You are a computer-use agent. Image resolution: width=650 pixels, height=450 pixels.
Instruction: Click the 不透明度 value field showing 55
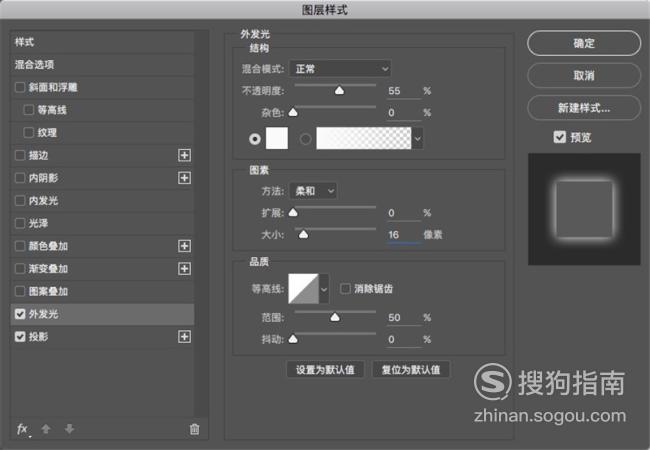pos(404,91)
